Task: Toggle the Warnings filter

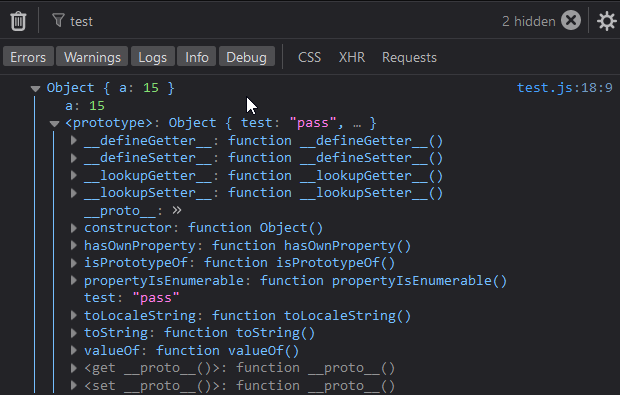Action: [x=92, y=57]
